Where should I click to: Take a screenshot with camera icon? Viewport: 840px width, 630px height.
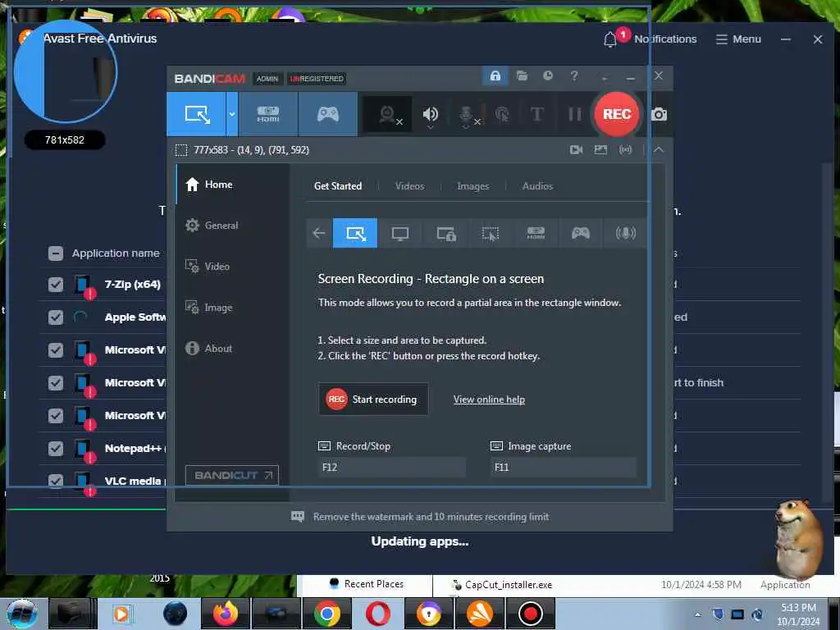click(659, 114)
